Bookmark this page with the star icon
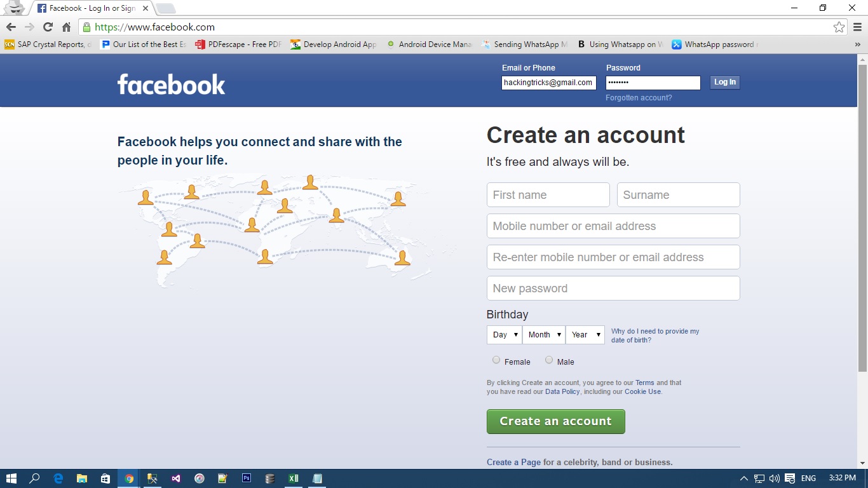The image size is (868, 488). 839,27
